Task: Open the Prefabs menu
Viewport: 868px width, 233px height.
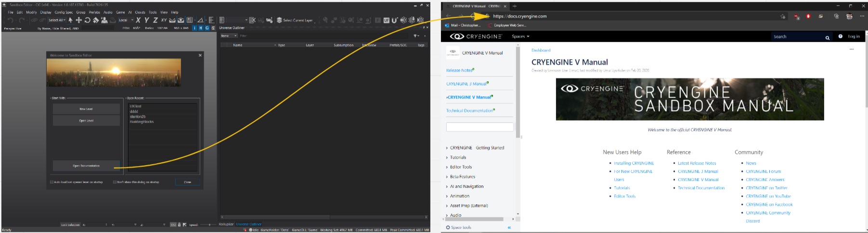Action: 94,12
